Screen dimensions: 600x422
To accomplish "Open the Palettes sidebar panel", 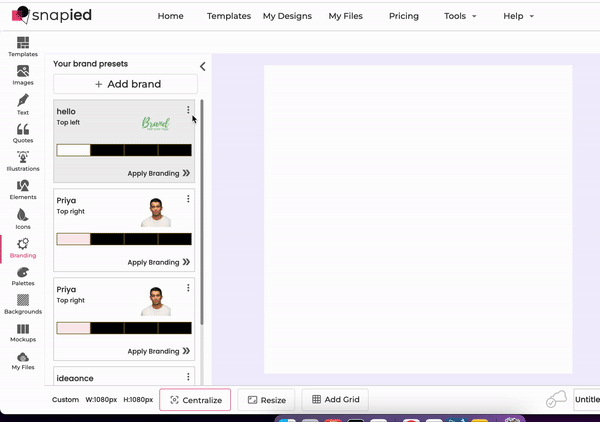I will coord(23,276).
